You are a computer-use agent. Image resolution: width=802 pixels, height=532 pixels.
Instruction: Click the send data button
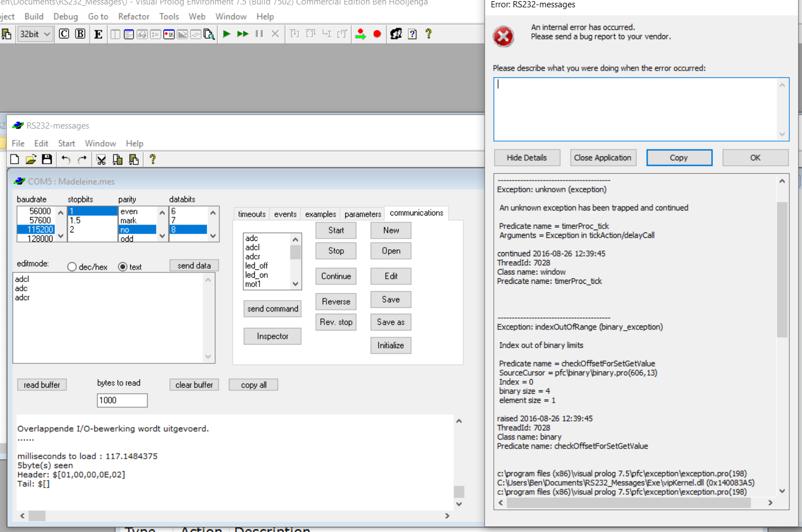click(x=194, y=265)
